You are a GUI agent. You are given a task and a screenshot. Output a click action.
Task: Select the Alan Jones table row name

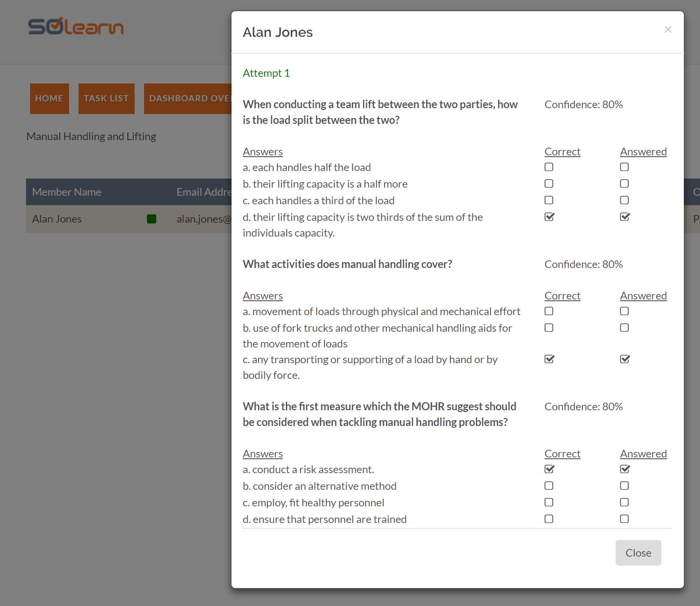[57, 219]
